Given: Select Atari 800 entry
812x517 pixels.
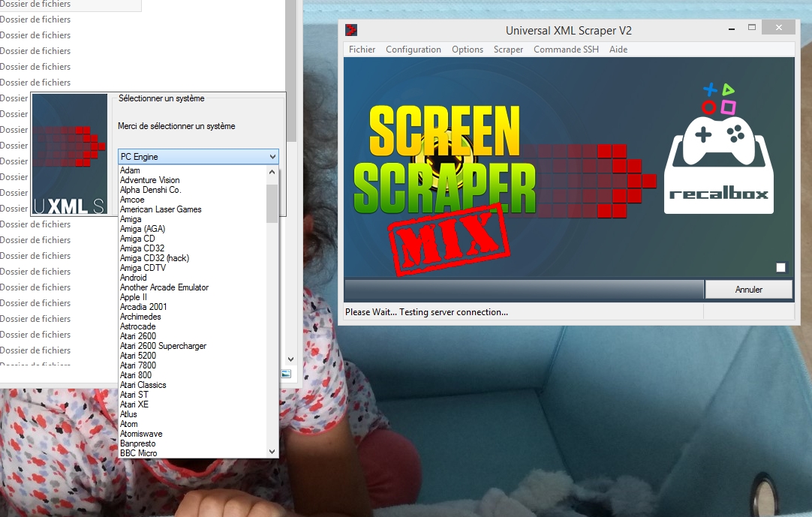Looking at the screenshot, I should pyautogui.click(x=193, y=375).
